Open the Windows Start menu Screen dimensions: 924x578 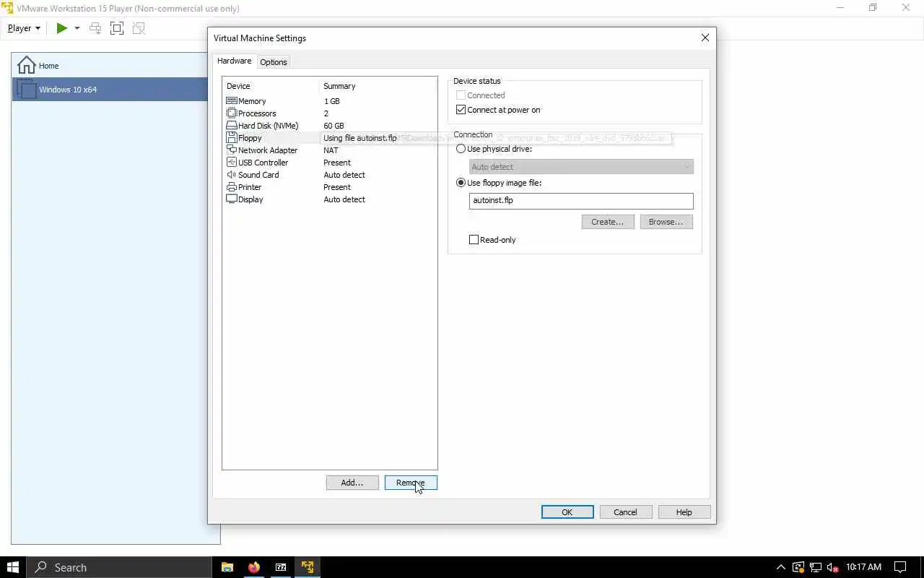click(x=13, y=567)
